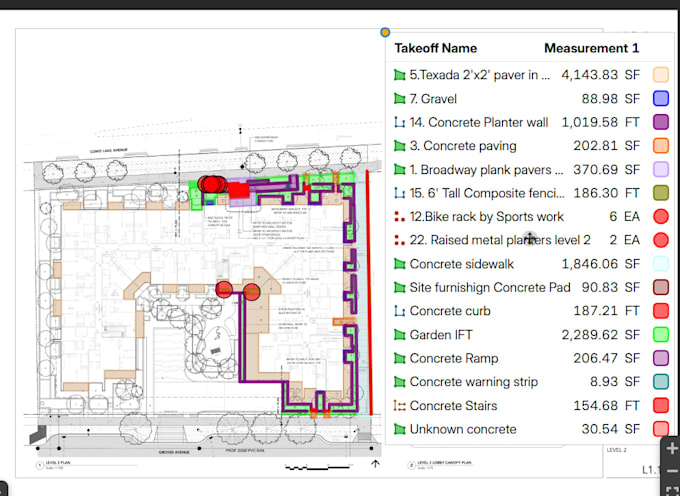Click the orange legend anchor handle
Screen dimensions: 680x496
pyautogui.click(x=385, y=32)
